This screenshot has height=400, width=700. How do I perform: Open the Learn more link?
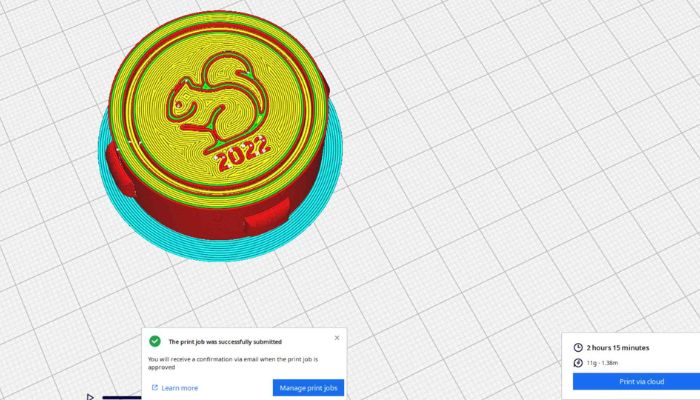click(179, 388)
